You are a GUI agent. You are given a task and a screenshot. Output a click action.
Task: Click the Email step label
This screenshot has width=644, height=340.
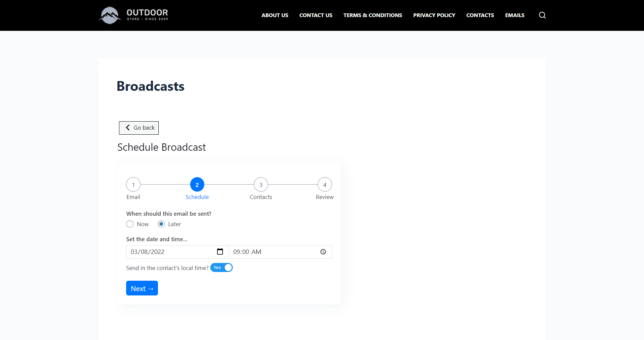pyautogui.click(x=133, y=197)
